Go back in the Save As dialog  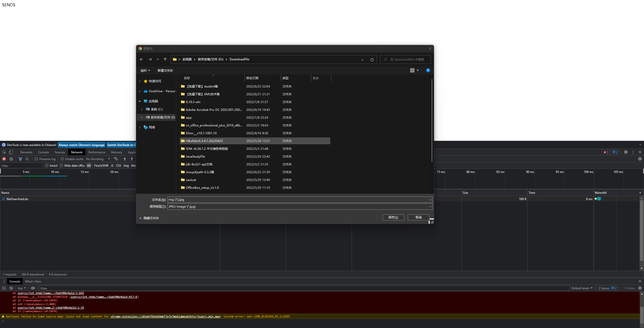pos(141,59)
